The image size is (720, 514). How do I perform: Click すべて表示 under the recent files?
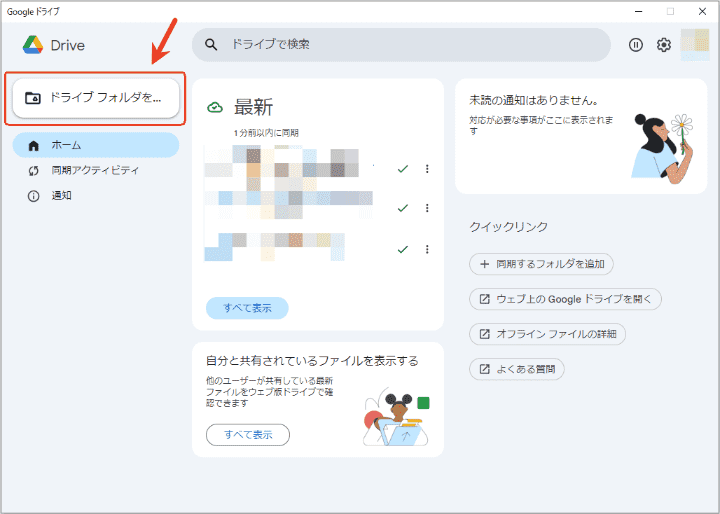point(247,308)
